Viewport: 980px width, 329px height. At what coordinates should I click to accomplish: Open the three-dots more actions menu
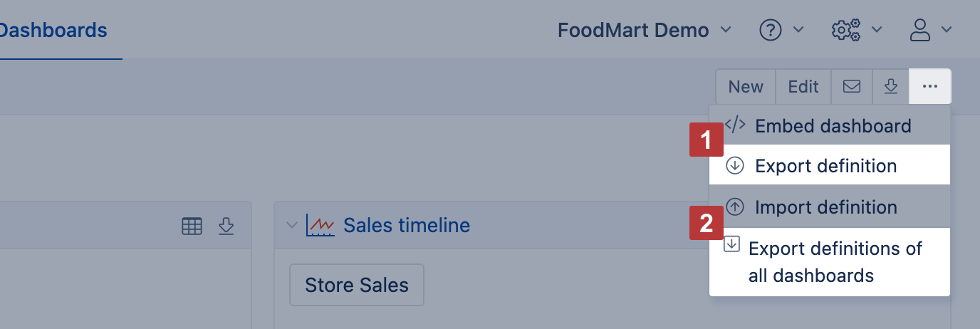[929, 86]
